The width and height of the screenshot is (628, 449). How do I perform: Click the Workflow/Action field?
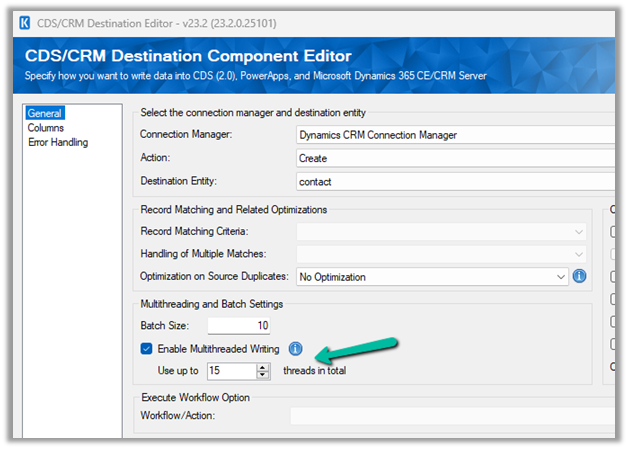450,414
